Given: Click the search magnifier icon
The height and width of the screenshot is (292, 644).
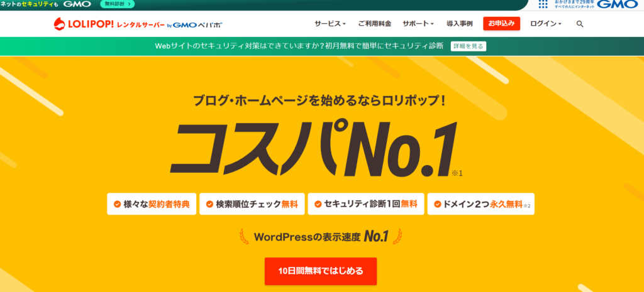Looking at the screenshot, I should tap(579, 24).
